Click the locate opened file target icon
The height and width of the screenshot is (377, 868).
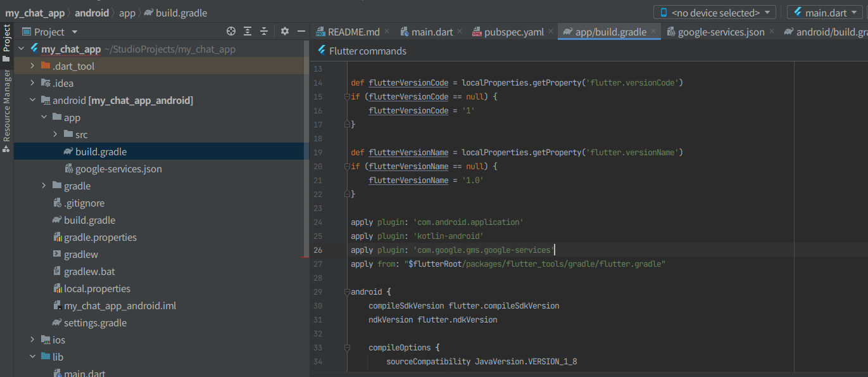(x=231, y=31)
